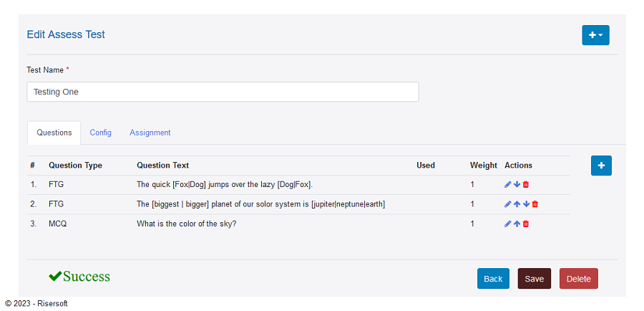
Task: Open the Assignment tab
Action: tap(150, 133)
